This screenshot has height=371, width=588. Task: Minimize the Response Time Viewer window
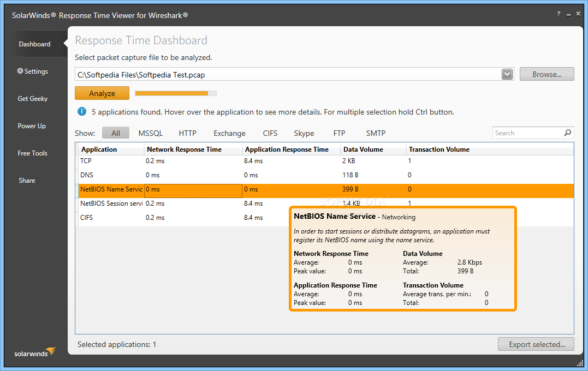pos(568,14)
